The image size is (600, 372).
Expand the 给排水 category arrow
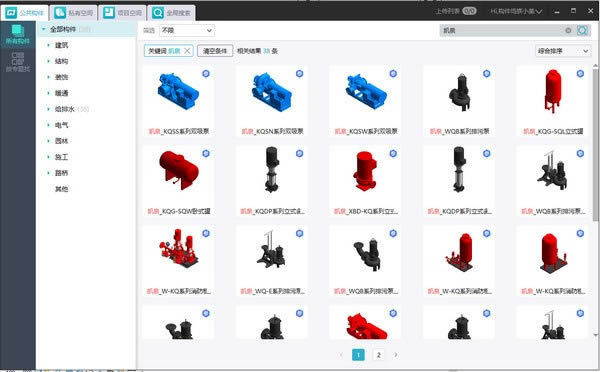click(x=49, y=109)
